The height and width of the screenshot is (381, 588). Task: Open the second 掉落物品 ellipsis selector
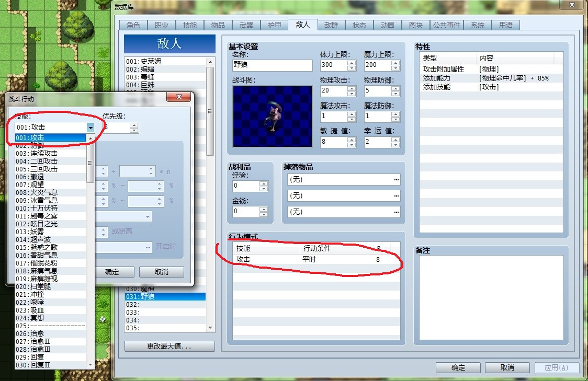(x=397, y=196)
